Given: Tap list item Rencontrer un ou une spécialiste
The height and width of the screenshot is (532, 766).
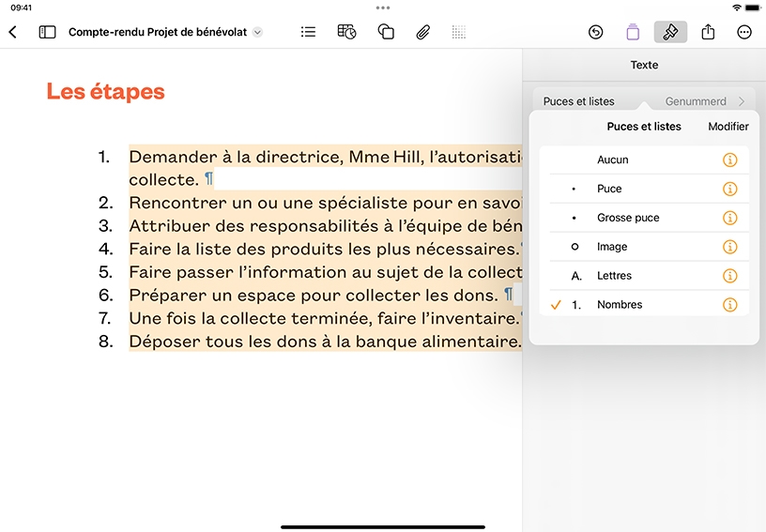Looking at the screenshot, I should point(326,203).
